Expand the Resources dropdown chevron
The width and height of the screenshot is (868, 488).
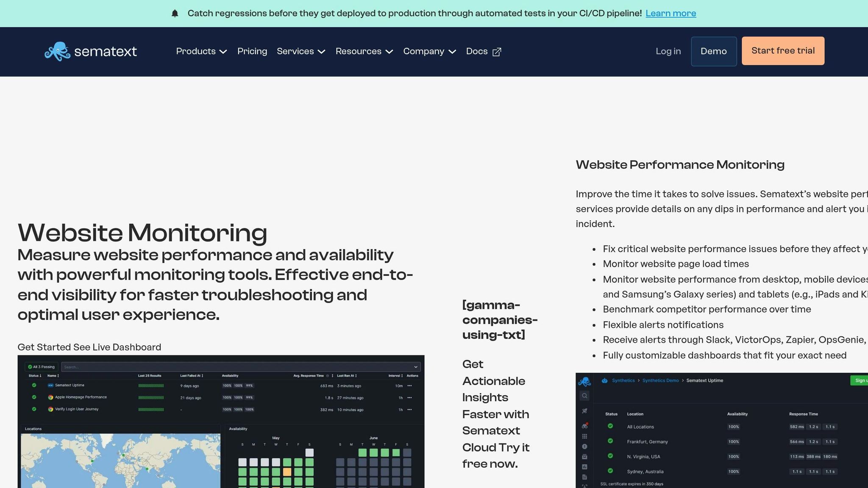pyautogui.click(x=389, y=52)
